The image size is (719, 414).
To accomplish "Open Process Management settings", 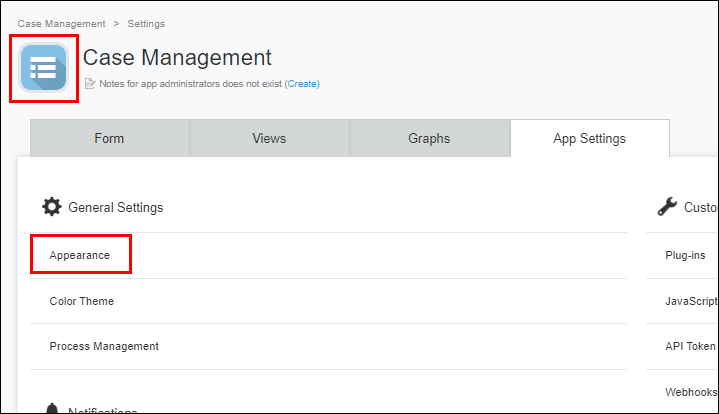I will [x=104, y=346].
